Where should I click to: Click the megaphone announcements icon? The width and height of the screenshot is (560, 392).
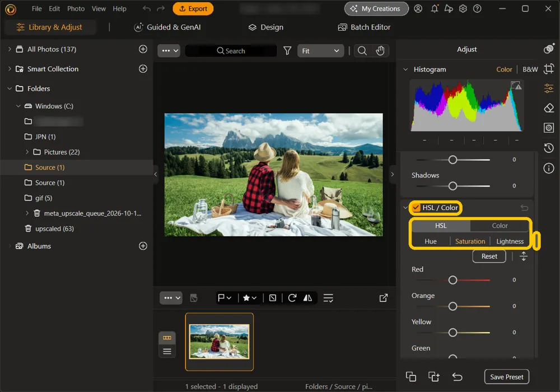click(x=449, y=8)
